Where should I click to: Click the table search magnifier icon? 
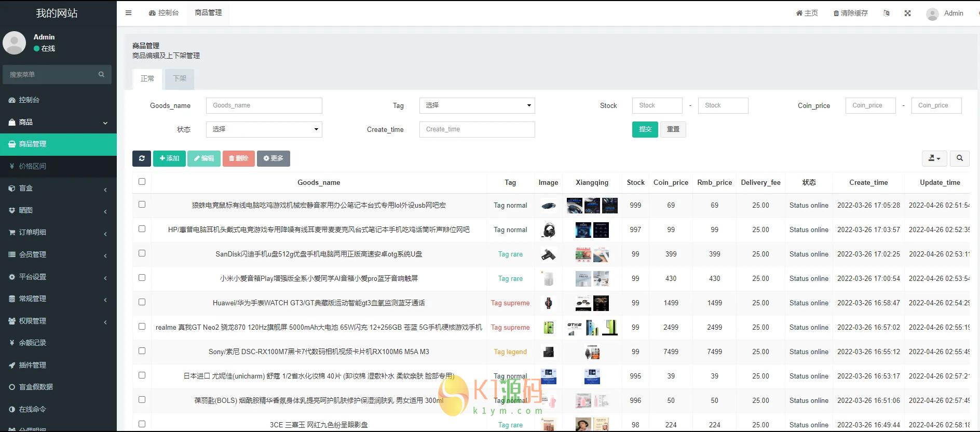(x=959, y=158)
